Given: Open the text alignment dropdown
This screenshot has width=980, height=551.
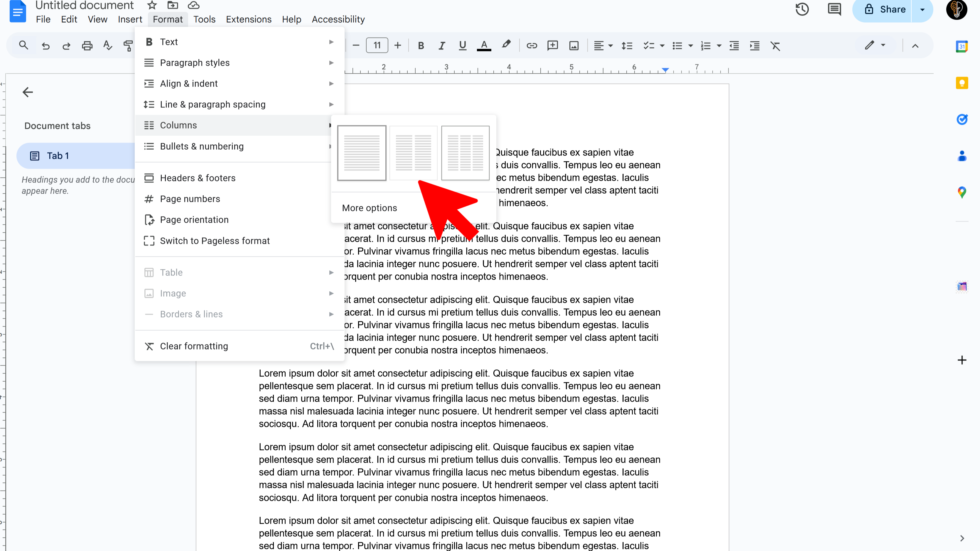Looking at the screenshot, I should 603,46.
